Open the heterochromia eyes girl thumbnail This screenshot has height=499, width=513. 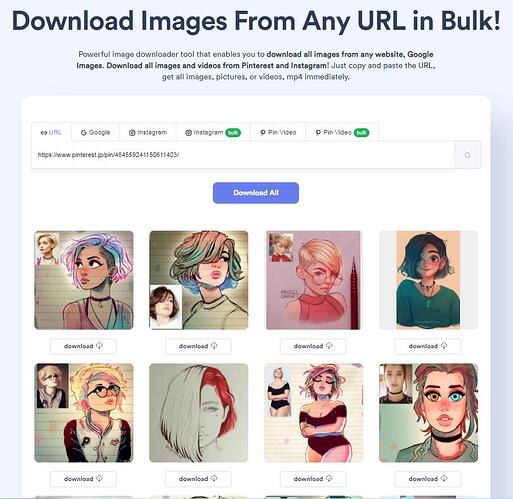click(428, 413)
